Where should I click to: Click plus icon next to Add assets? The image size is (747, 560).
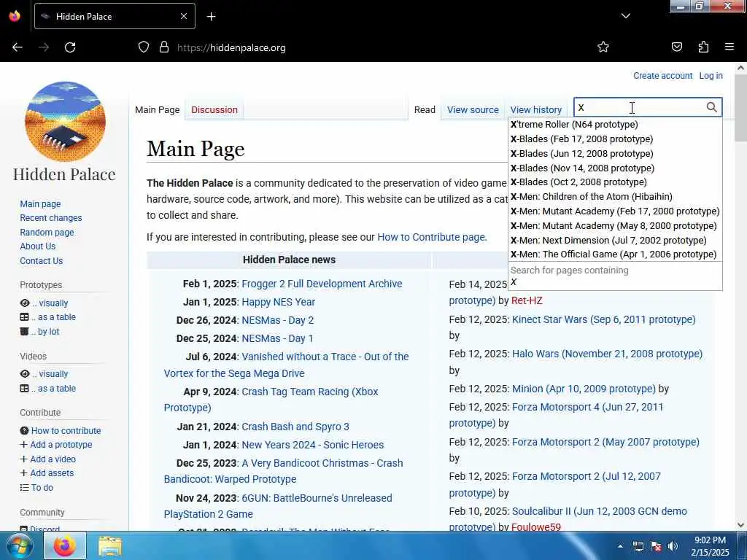coord(24,472)
